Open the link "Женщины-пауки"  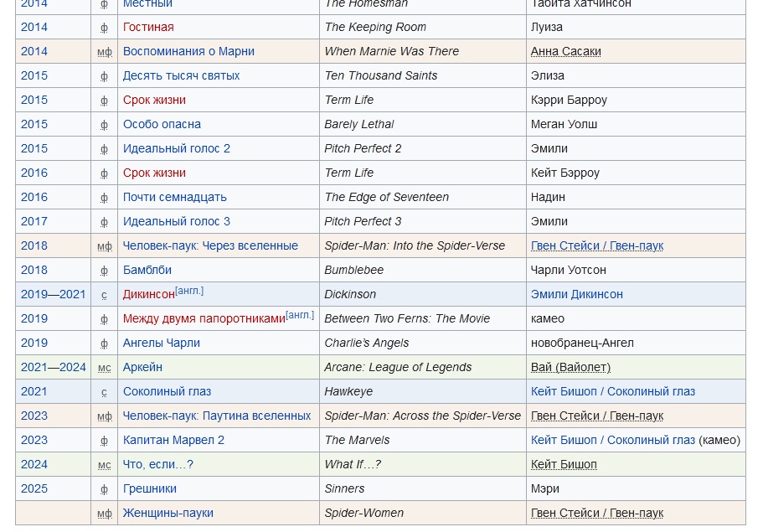tap(168, 514)
